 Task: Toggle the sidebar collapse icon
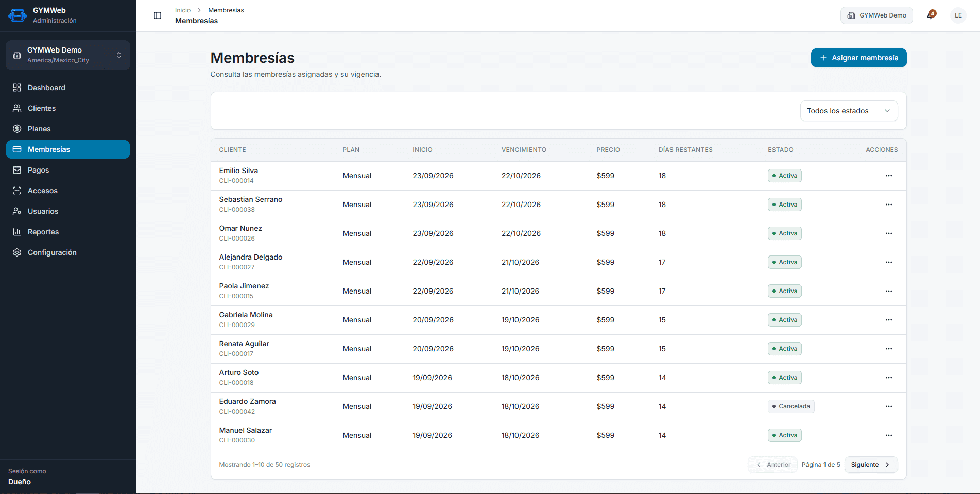tap(158, 15)
